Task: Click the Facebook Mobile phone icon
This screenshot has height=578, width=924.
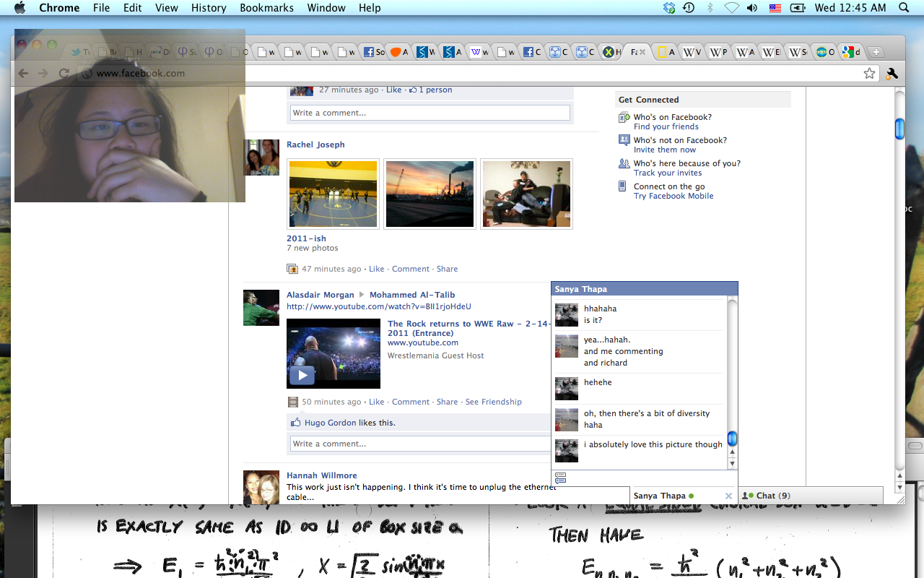Action: tap(623, 186)
